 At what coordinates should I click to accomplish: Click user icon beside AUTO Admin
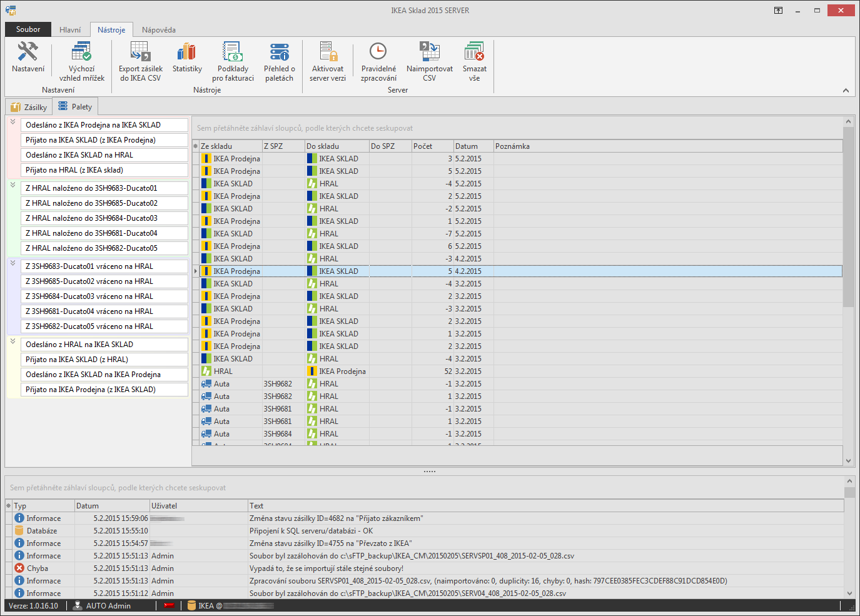tap(78, 605)
